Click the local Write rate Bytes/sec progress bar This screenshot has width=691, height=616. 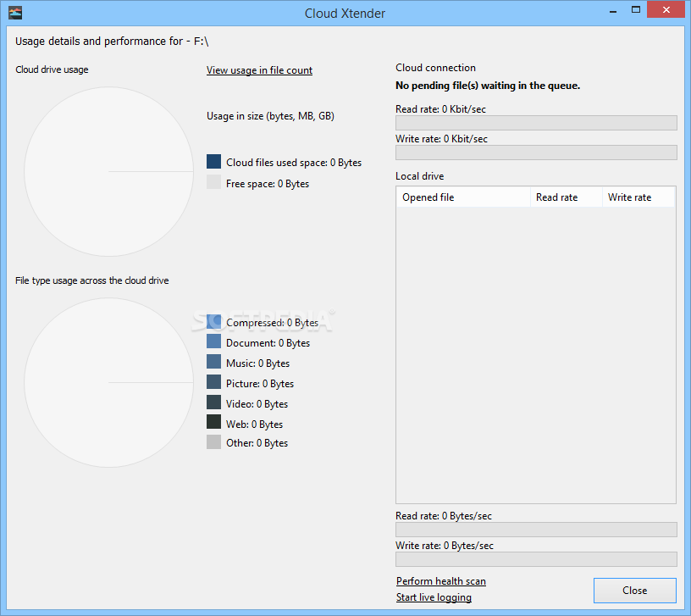pos(536,559)
